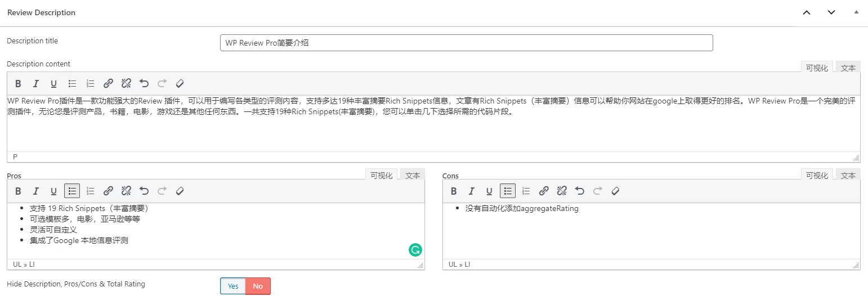Edit the Description title field

coord(466,43)
